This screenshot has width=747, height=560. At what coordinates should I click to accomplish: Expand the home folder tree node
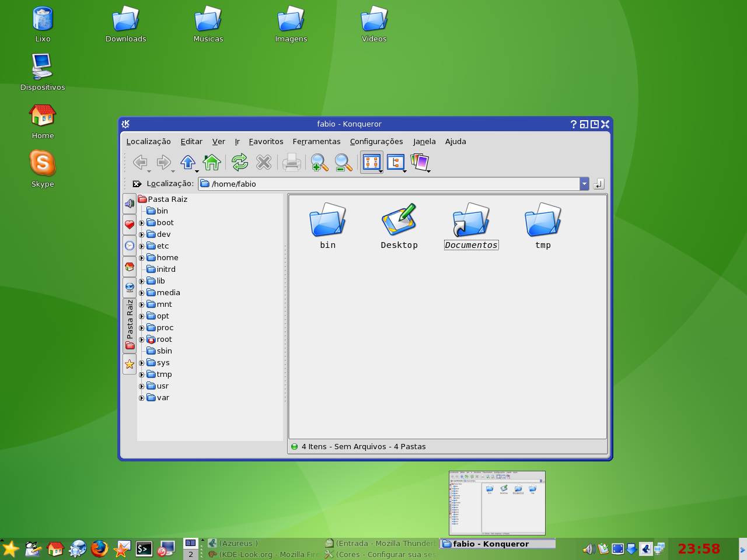click(141, 258)
